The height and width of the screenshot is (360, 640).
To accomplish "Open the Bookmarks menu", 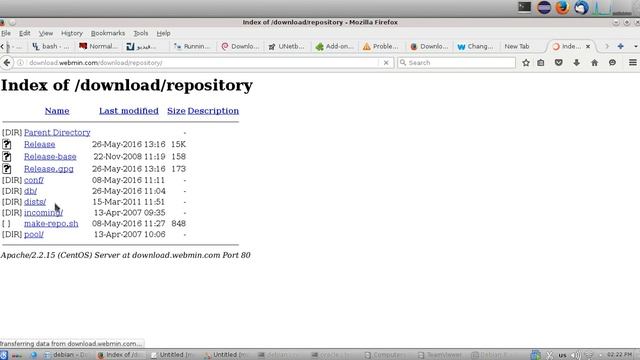I will (x=108, y=33).
